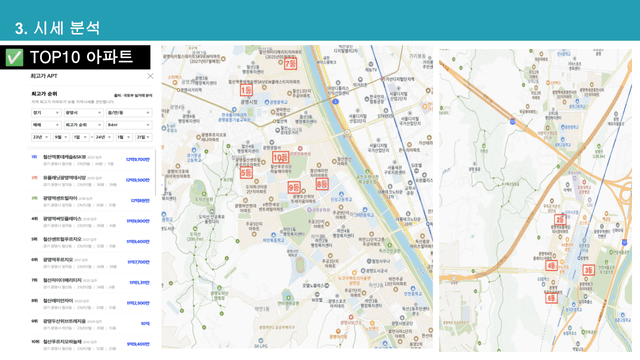Image resolution: width=640 pixels, height=360 pixels.
Task: Click the apartment list vertical scrollbar
Action: (x=155, y=173)
